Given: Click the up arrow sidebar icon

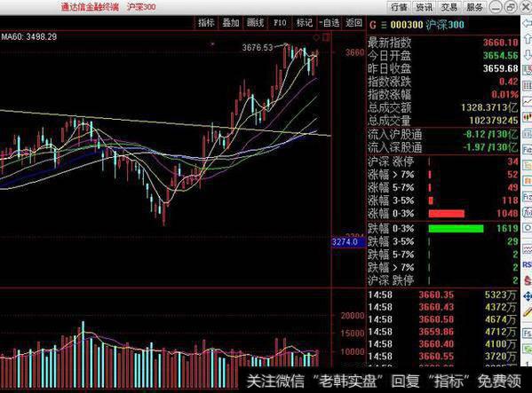Looking at the screenshot, I should click(528, 39).
